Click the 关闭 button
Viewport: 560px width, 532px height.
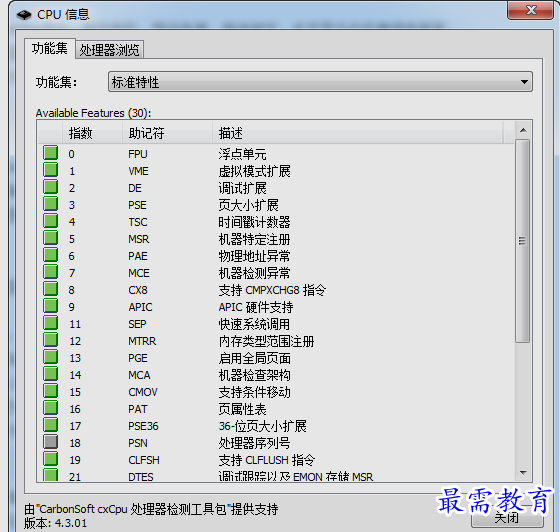[507, 518]
